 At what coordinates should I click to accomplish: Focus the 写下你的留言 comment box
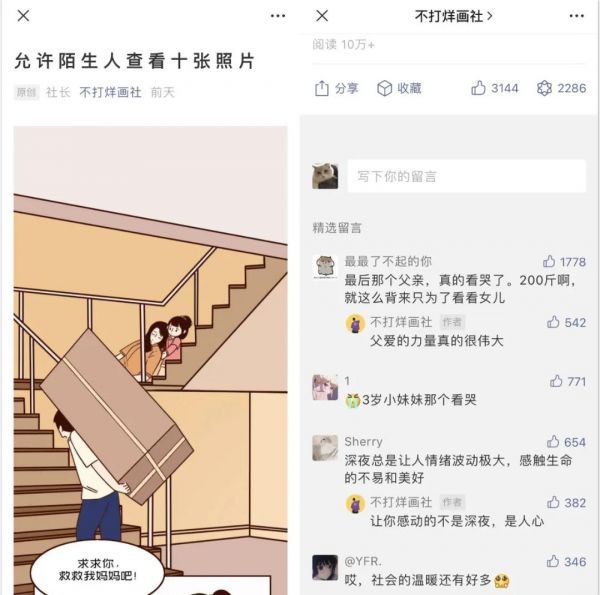pyautogui.click(x=466, y=176)
